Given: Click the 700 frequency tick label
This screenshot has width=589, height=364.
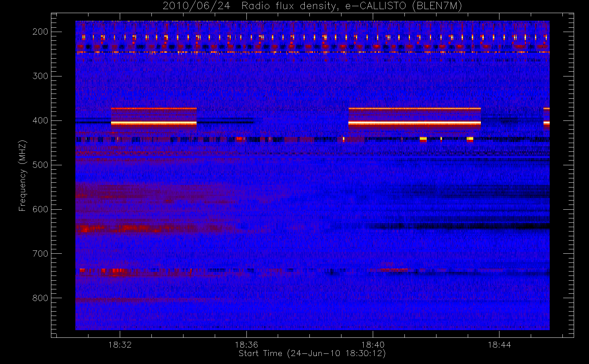Looking at the screenshot, I should coord(40,254).
